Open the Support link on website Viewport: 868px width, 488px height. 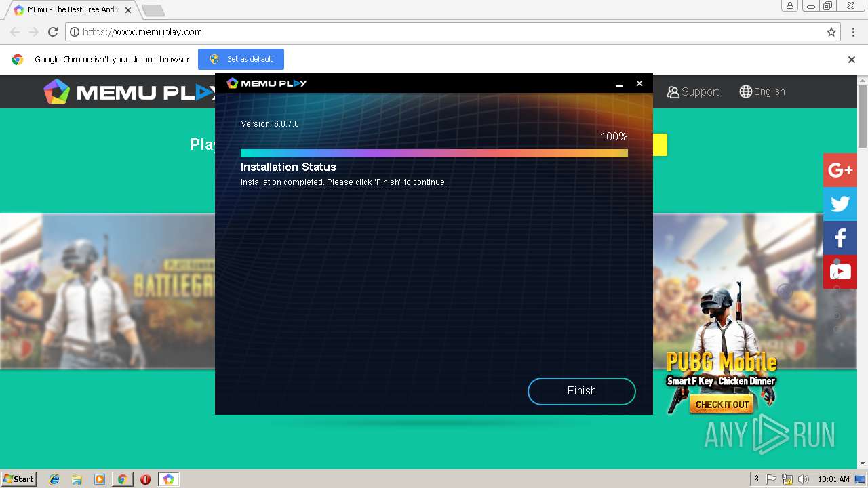tap(692, 91)
